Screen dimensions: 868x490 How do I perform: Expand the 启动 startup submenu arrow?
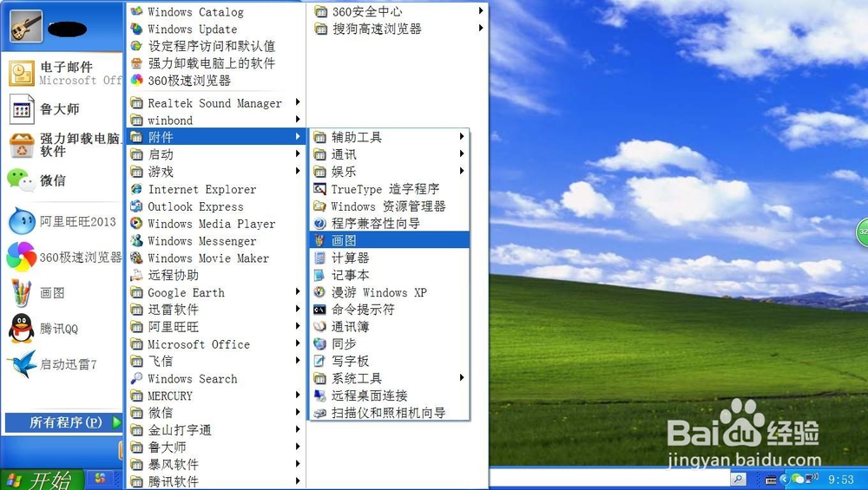click(298, 154)
